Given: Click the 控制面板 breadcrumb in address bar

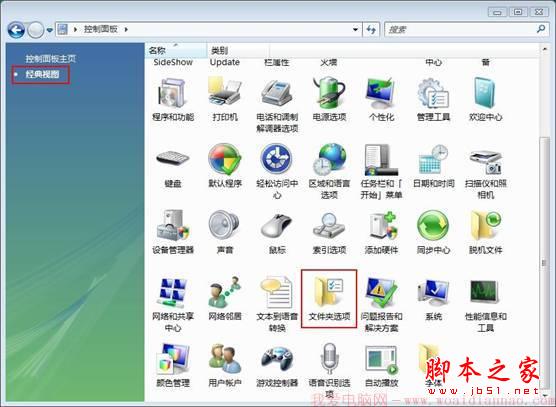Looking at the screenshot, I should pos(101,29).
